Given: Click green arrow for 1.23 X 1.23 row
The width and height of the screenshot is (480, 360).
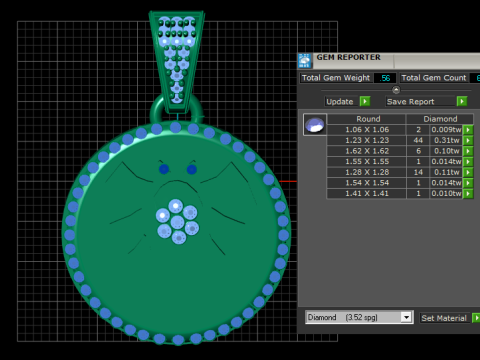Looking at the screenshot, I should point(468,140).
